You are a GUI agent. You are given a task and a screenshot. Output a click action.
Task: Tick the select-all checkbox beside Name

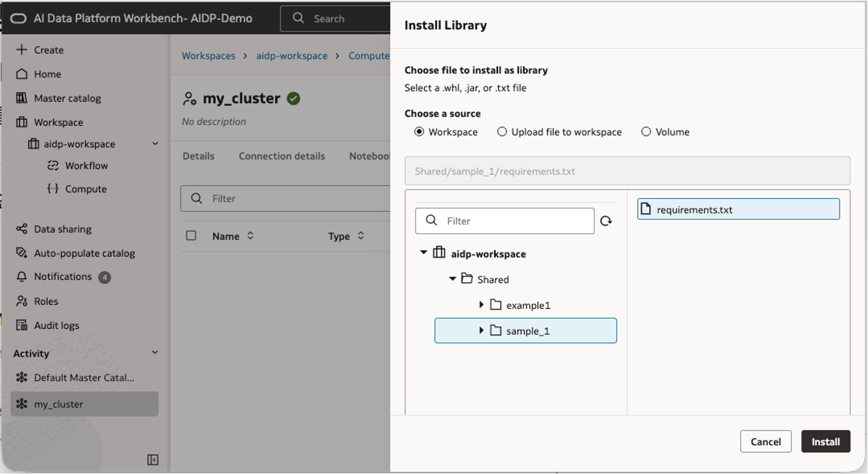191,236
